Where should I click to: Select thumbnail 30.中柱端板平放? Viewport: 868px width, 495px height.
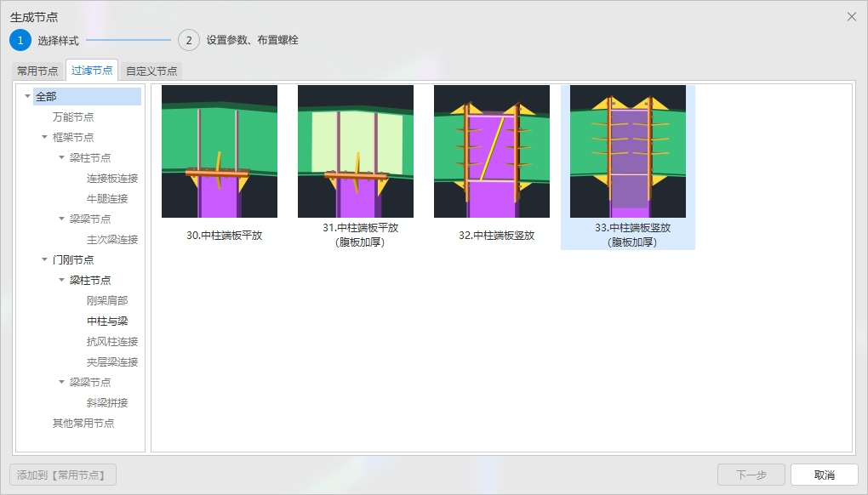(220, 151)
